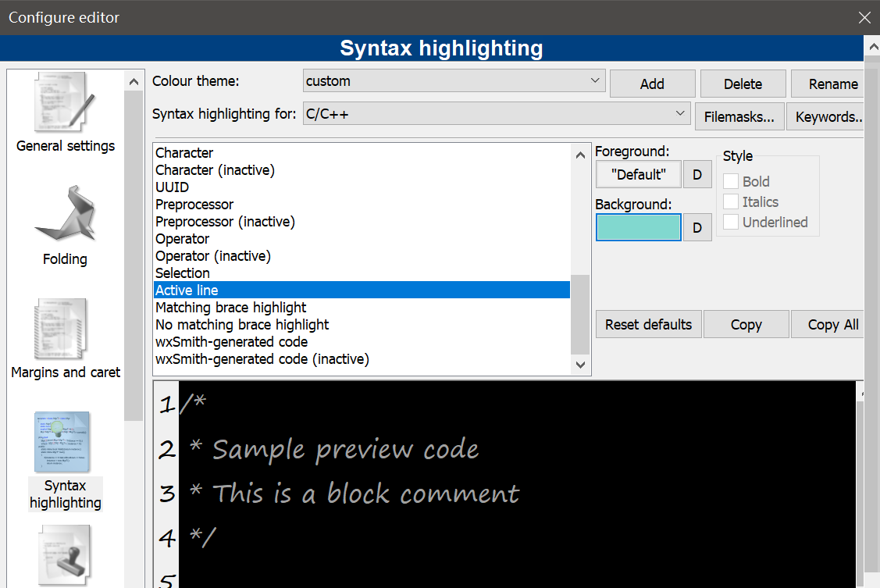Open General settings page icon
The width and height of the screenshot is (880, 588).
(x=65, y=104)
